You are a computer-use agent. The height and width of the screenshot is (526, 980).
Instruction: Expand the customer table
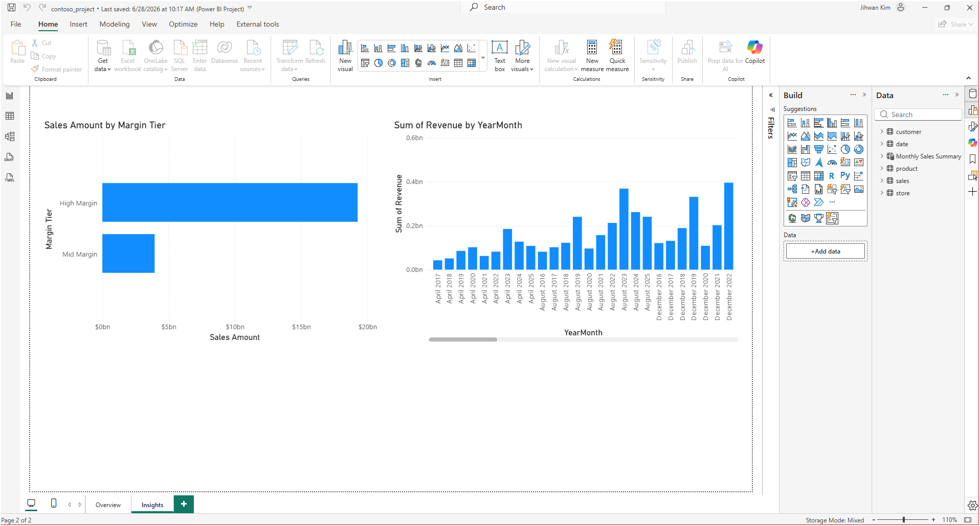882,132
